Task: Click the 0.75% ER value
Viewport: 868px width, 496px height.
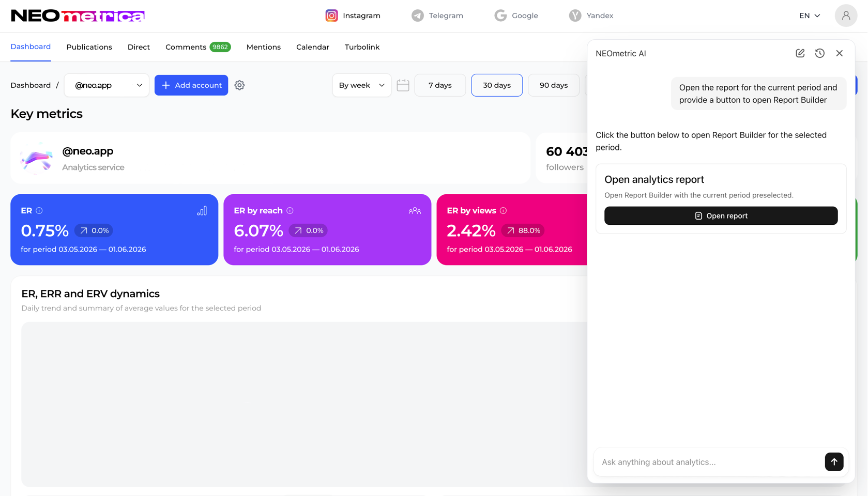Action: pos(44,230)
